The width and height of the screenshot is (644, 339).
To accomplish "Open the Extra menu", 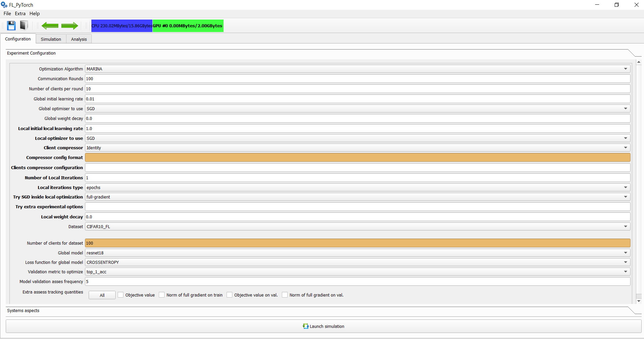I will [x=20, y=13].
